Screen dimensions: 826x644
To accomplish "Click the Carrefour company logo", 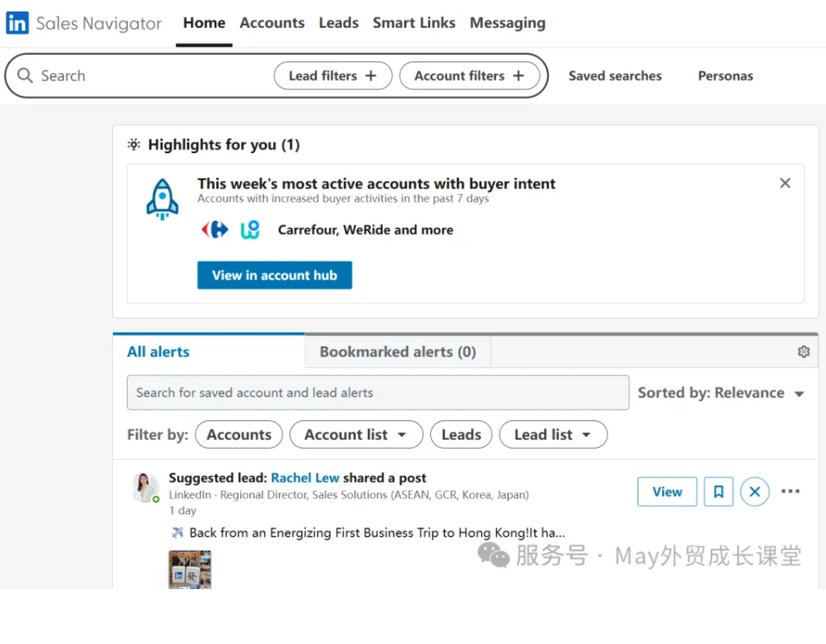I will [x=215, y=230].
